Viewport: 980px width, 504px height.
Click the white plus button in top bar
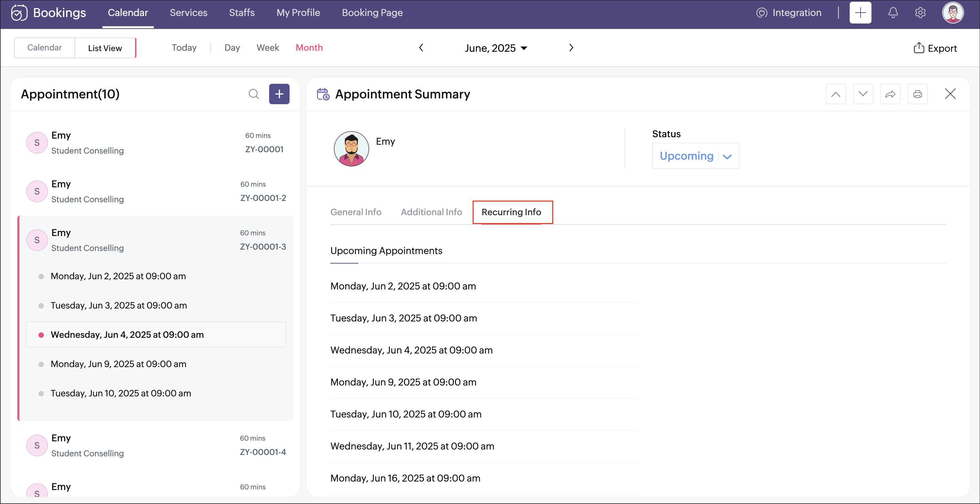coord(860,13)
